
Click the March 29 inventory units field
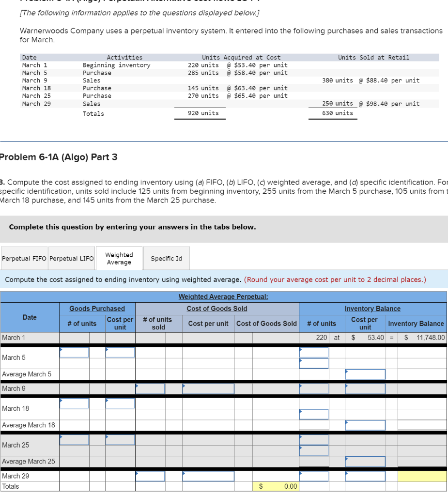click(x=313, y=476)
